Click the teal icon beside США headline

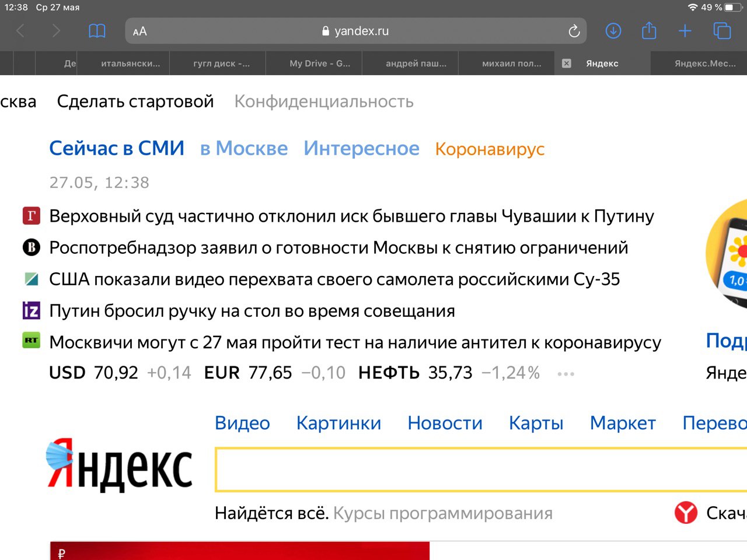click(x=32, y=279)
